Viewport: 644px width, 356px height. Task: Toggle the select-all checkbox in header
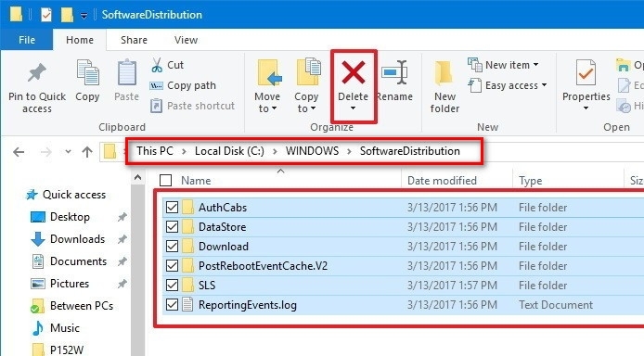[165, 181]
